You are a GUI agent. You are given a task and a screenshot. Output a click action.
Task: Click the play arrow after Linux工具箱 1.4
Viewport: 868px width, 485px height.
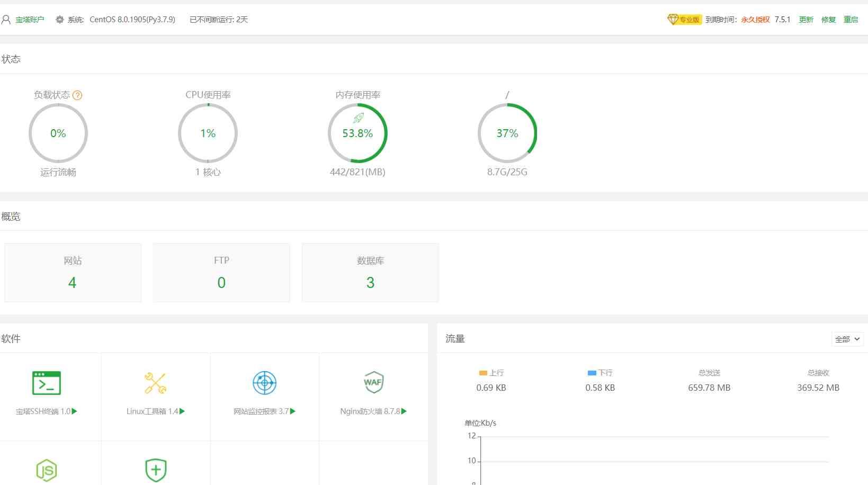[182, 411]
